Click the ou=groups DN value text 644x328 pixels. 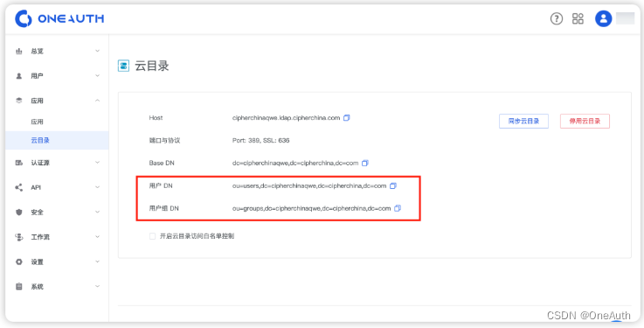311,208
